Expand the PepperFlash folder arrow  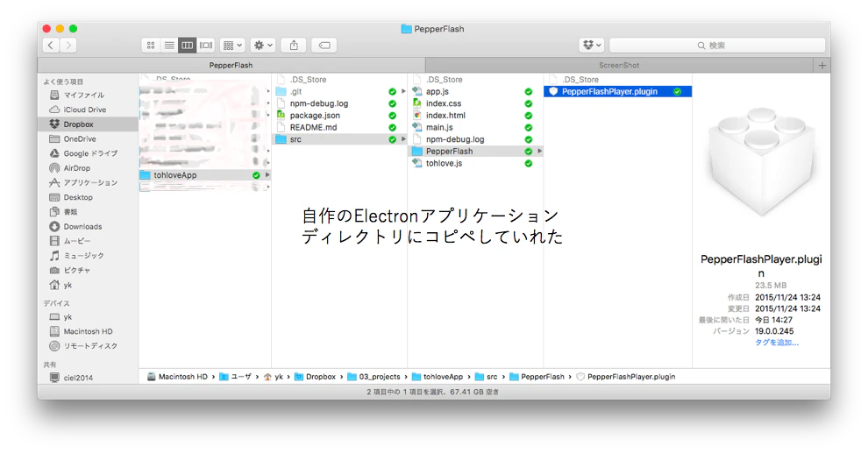pos(540,151)
